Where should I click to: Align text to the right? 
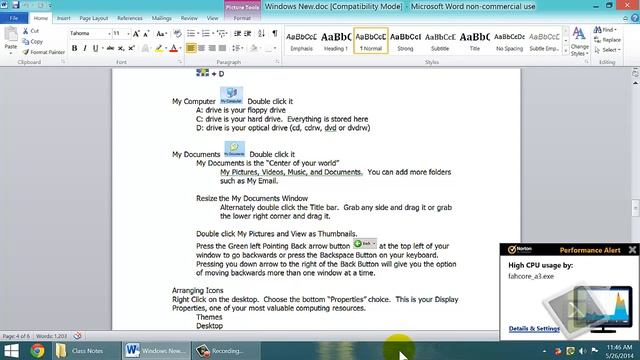[x=212, y=48]
